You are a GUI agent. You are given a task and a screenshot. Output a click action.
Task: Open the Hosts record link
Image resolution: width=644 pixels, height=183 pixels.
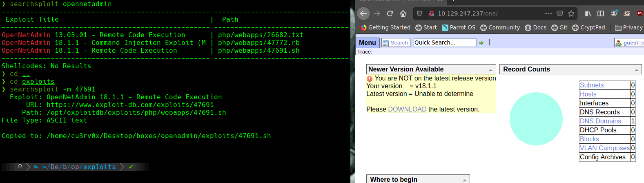[x=588, y=94]
